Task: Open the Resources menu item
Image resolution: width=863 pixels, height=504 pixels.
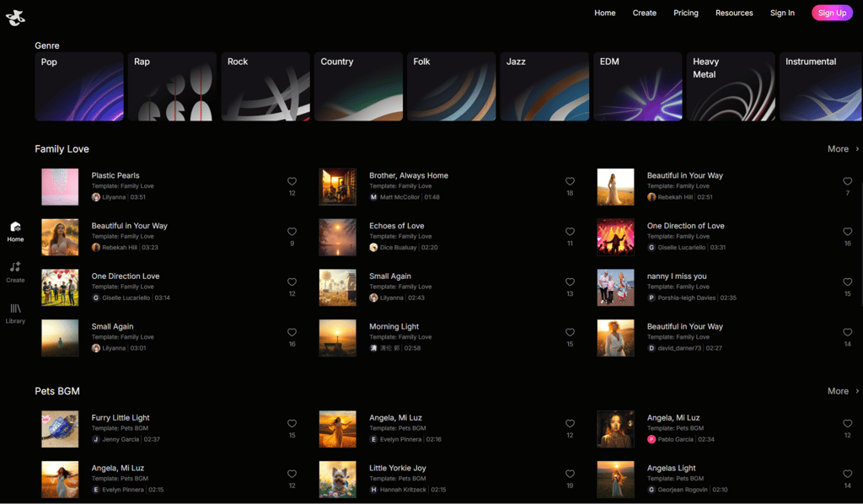Action: tap(734, 13)
